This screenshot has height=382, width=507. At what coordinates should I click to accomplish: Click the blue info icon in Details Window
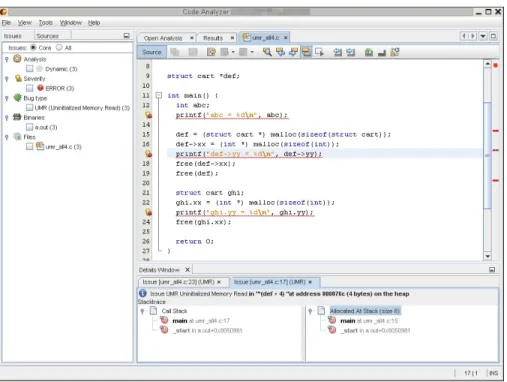click(143, 293)
